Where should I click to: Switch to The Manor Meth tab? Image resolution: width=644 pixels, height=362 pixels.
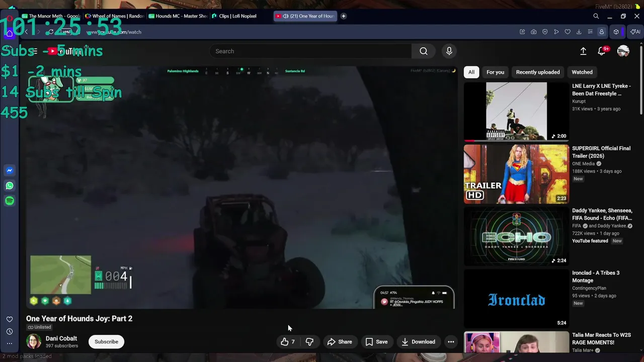tap(50, 16)
